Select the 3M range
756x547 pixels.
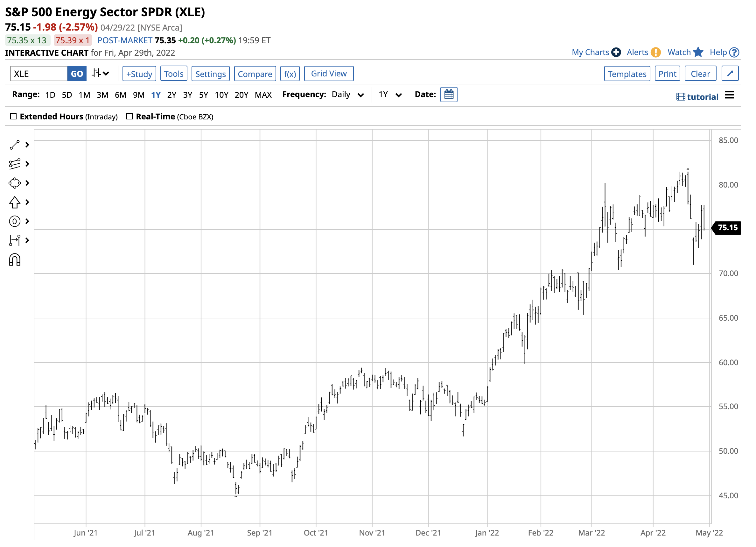point(103,96)
